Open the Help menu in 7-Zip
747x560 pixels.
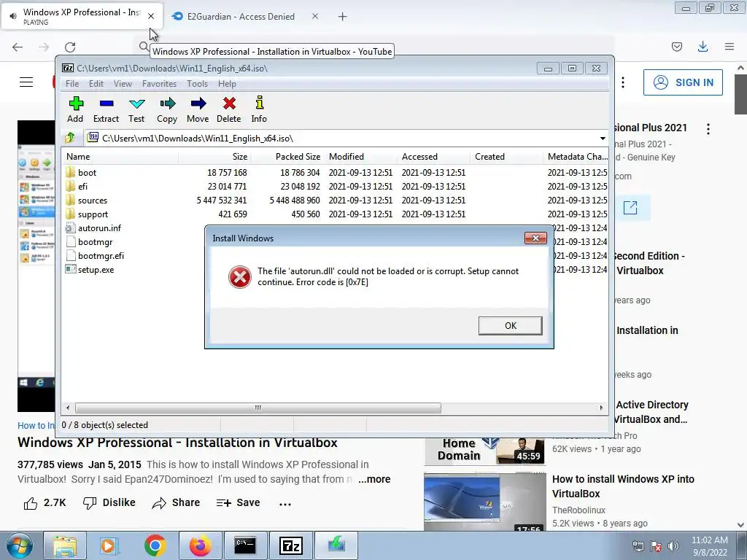point(227,84)
